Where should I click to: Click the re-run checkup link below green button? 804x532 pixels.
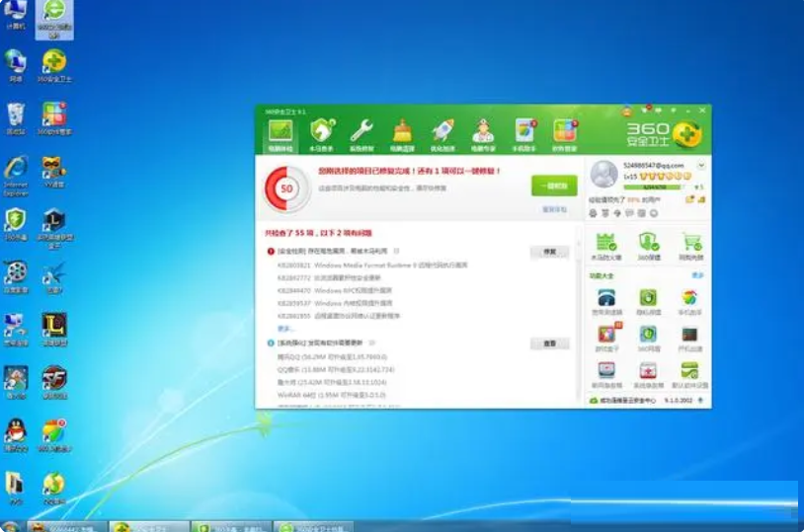coord(555,209)
